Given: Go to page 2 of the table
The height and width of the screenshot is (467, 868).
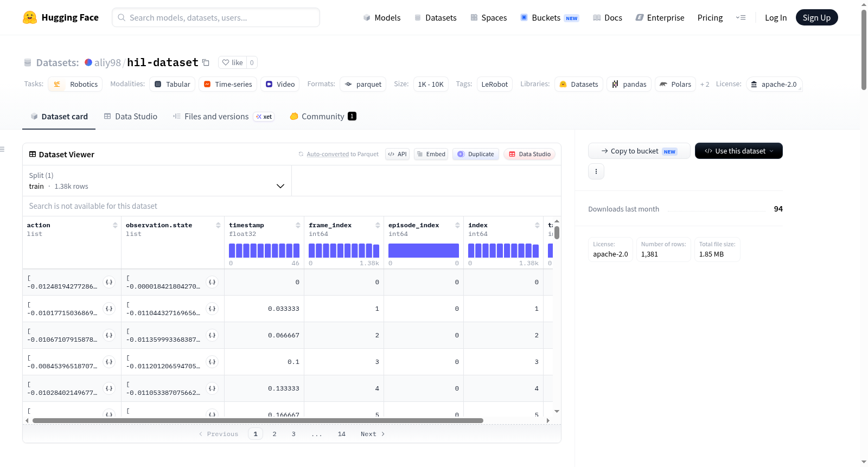Looking at the screenshot, I should click(275, 434).
